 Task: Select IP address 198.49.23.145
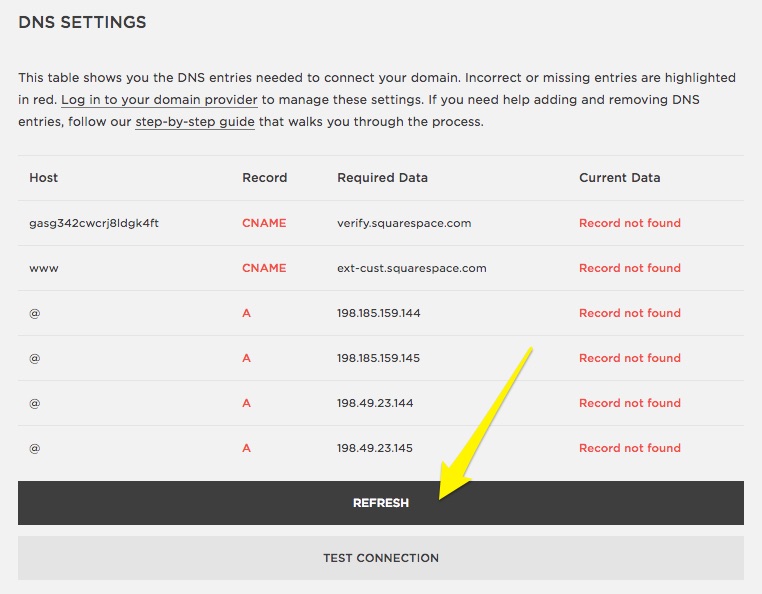(x=375, y=448)
